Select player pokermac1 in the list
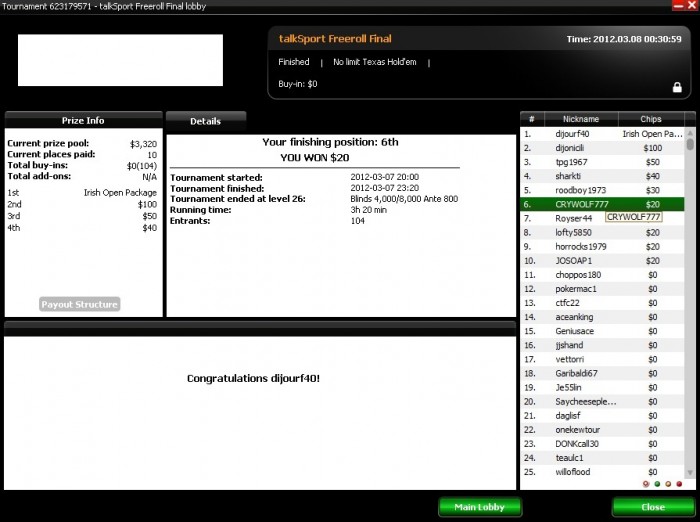The width and height of the screenshot is (700, 522). [602, 289]
